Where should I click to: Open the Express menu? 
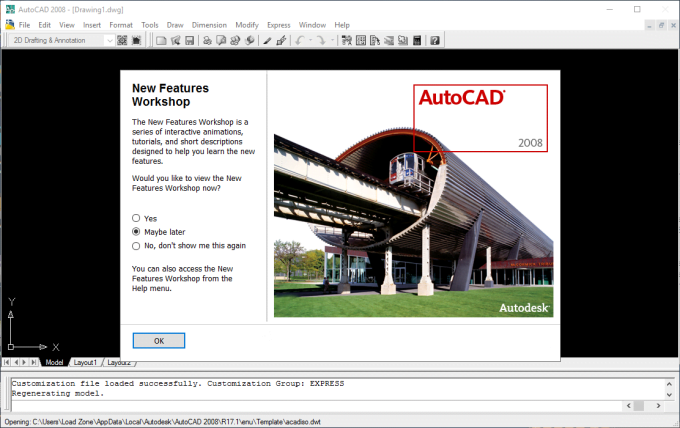pos(278,25)
